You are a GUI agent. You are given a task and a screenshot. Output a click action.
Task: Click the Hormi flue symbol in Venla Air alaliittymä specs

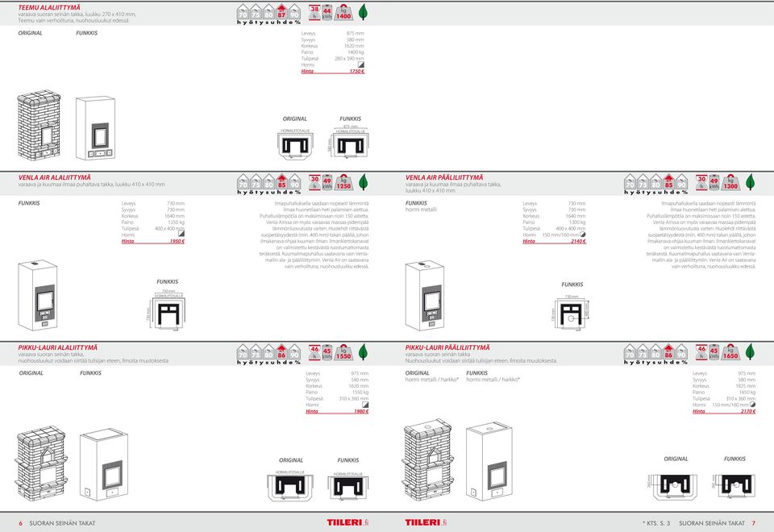(181, 234)
